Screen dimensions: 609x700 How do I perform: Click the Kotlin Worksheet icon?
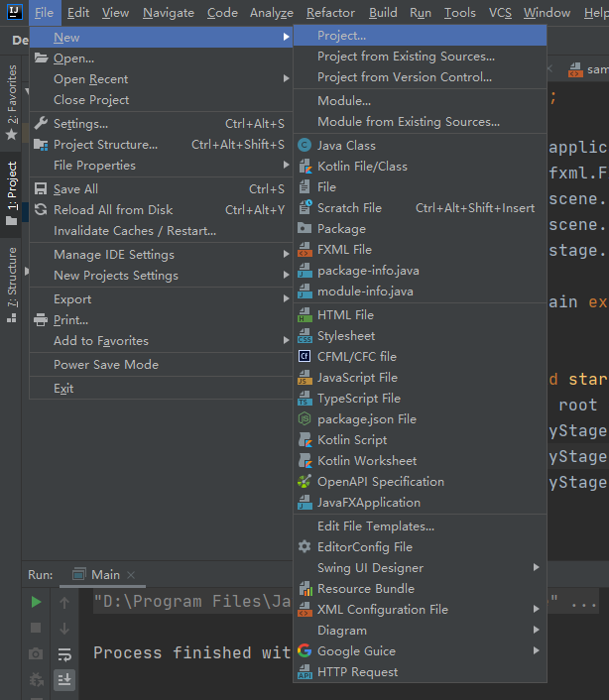(304, 461)
